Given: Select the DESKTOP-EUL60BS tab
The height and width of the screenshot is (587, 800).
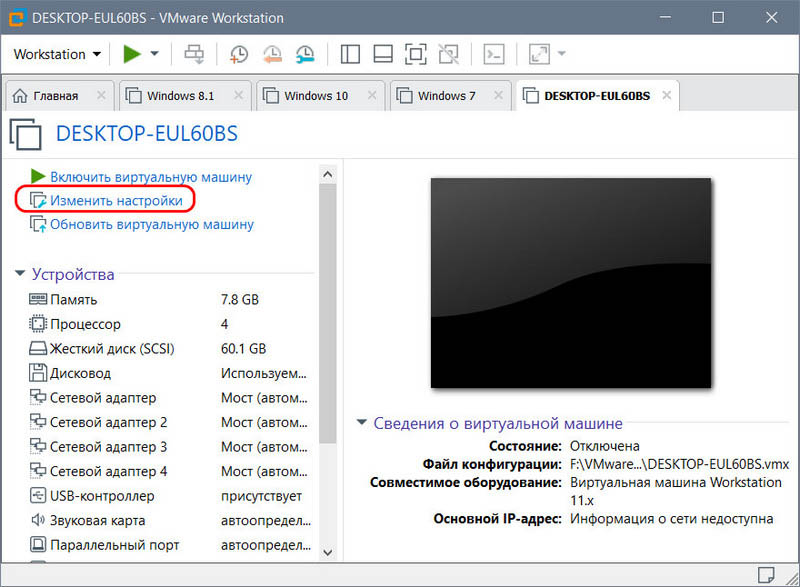Looking at the screenshot, I should (x=596, y=96).
